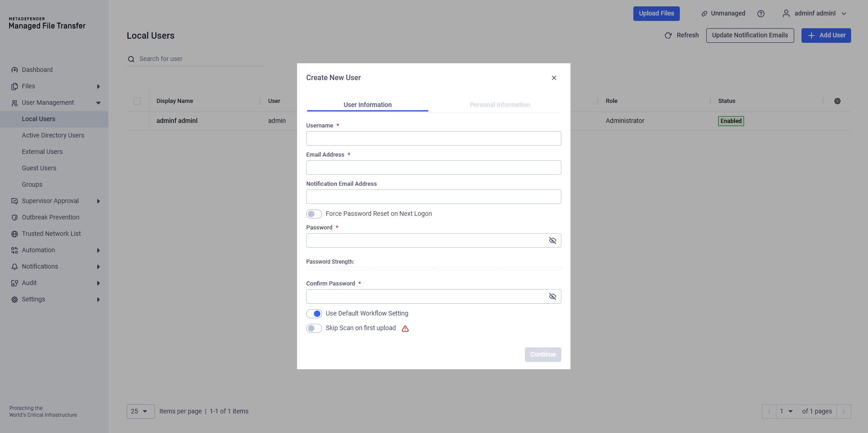Open the items per page dropdown
Image resolution: width=868 pixels, height=433 pixels.
(140, 412)
